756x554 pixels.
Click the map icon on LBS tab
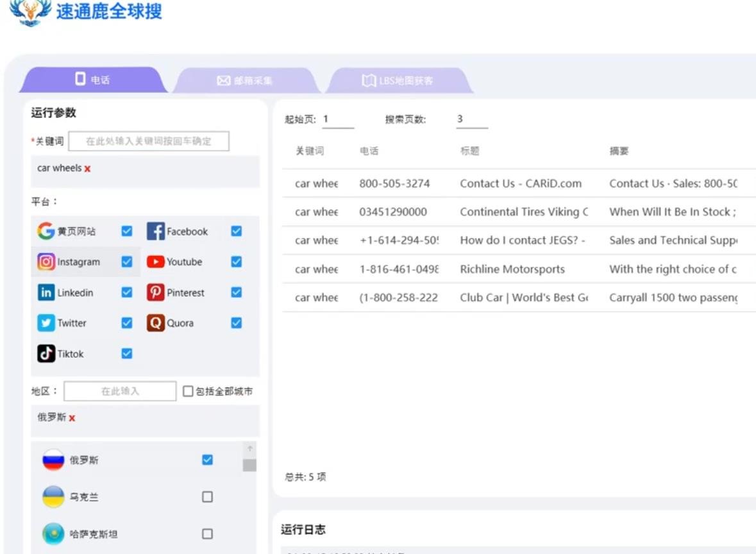(369, 81)
